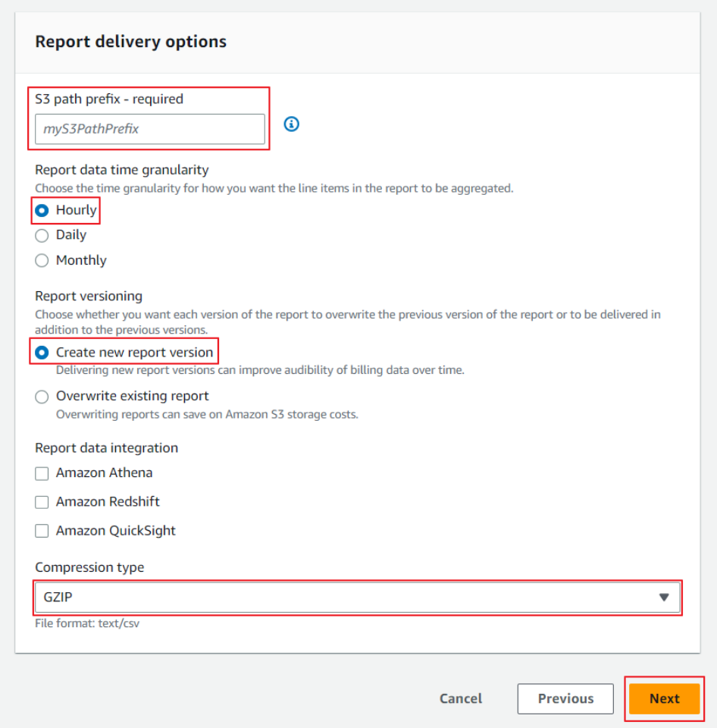The height and width of the screenshot is (728, 717).
Task: Choose Overwrite existing report option
Action: [x=42, y=397]
